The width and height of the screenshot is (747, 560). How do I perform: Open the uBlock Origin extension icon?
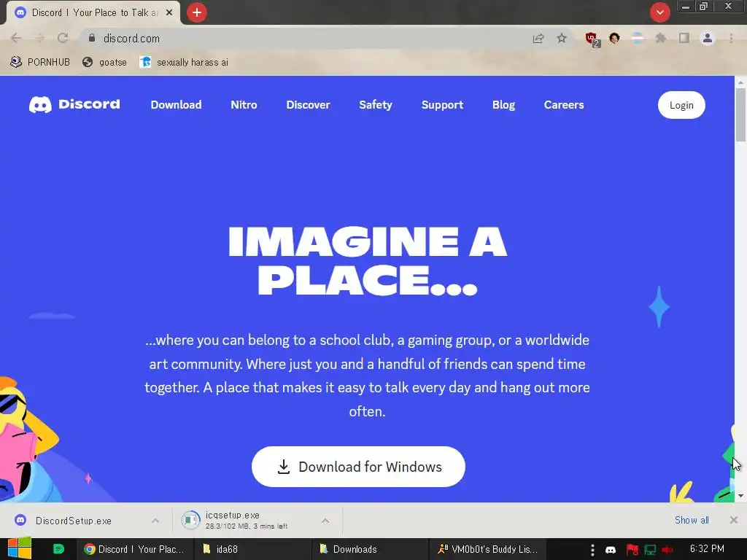[592, 39]
